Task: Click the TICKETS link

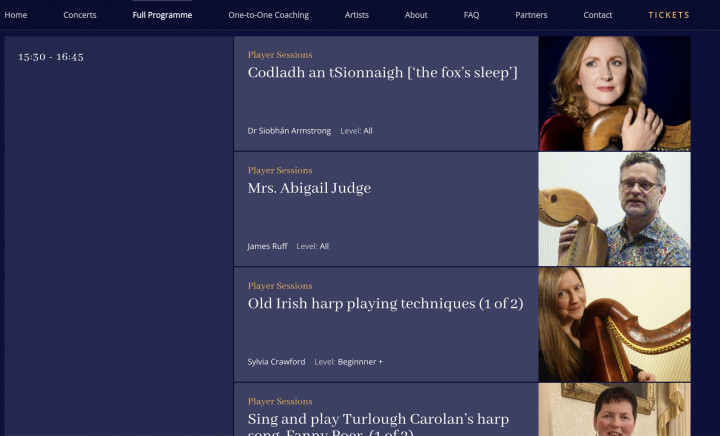Action: (x=669, y=15)
